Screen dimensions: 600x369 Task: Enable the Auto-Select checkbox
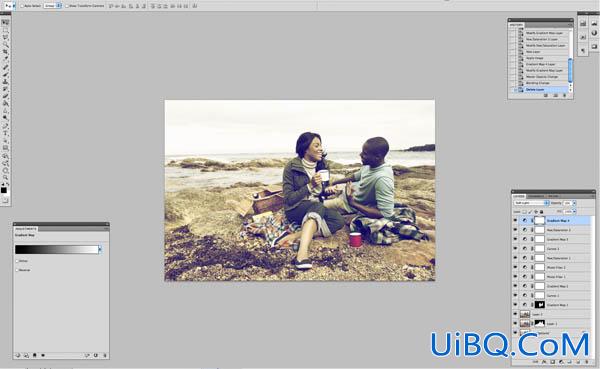click(22, 6)
